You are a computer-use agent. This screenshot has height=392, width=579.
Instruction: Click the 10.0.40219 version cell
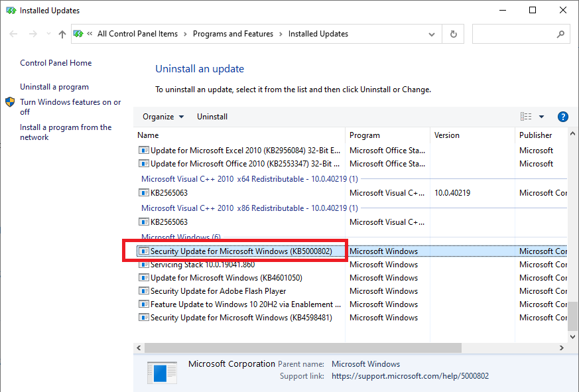tap(452, 193)
